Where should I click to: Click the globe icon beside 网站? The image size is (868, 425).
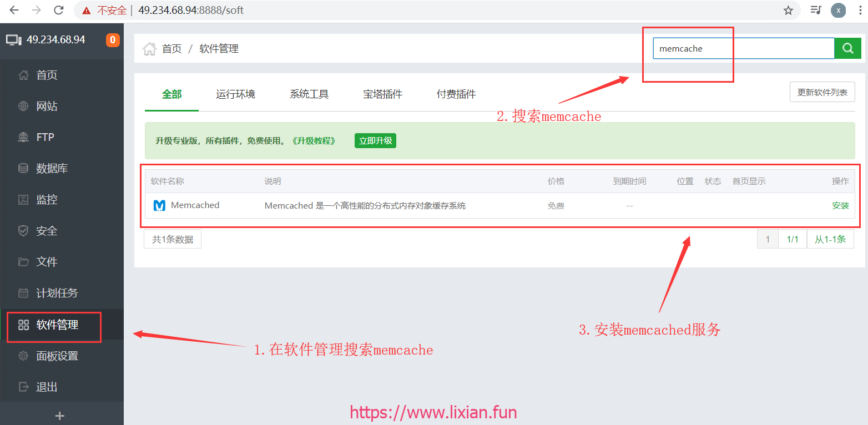tap(23, 106)
